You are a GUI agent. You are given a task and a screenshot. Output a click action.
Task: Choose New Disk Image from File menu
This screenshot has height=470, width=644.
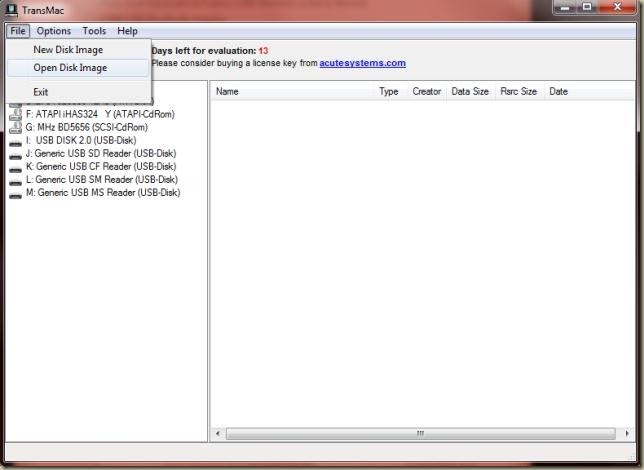78,50
